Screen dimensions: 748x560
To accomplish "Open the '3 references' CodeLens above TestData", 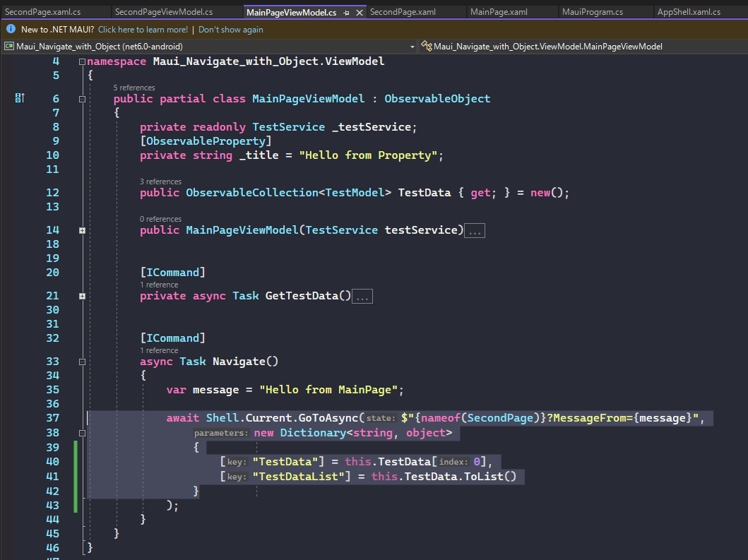I will [161, 181].
